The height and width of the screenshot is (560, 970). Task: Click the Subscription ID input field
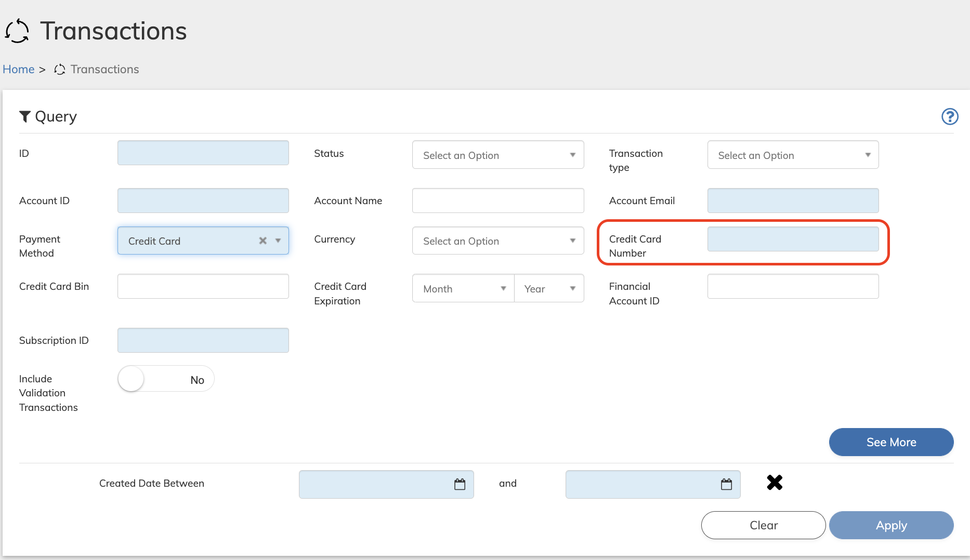click(203, 340)
